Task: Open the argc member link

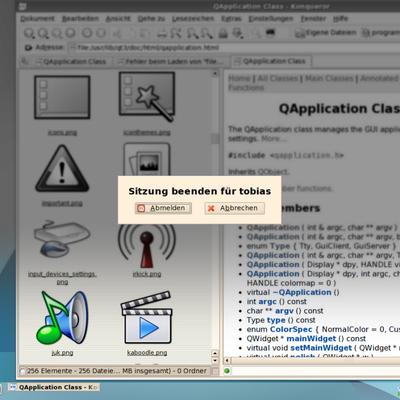Action: coord(267,302)
